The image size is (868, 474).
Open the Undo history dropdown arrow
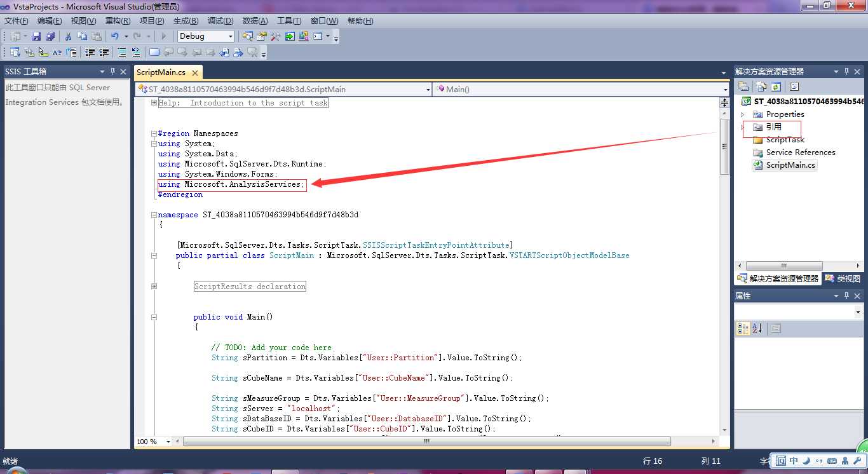[x=126, y=36]
